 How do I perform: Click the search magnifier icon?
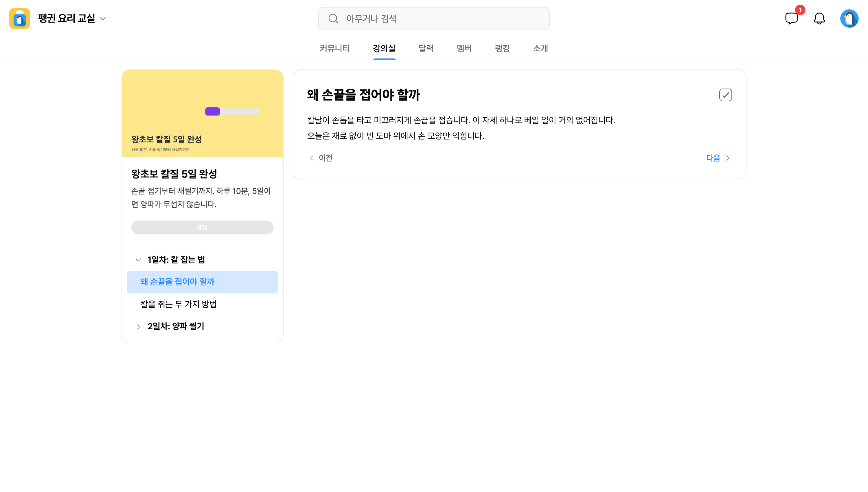tap(333, 19)
